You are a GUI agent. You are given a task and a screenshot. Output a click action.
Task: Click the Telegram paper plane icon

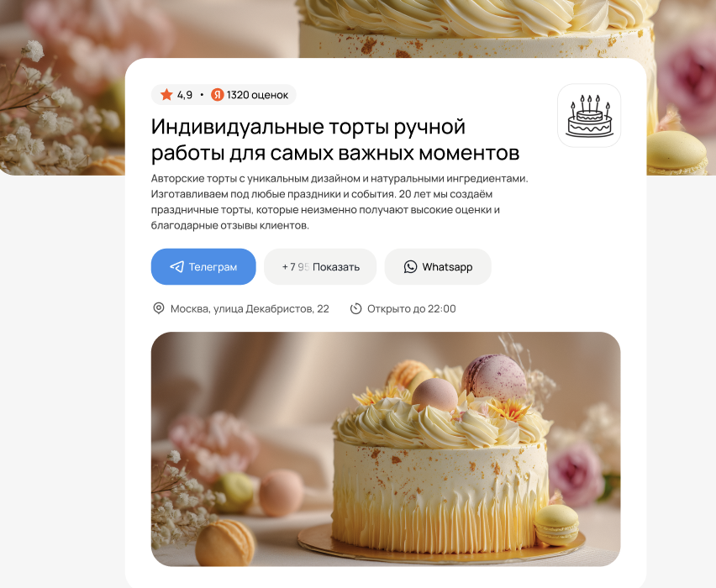click(176, 266)
